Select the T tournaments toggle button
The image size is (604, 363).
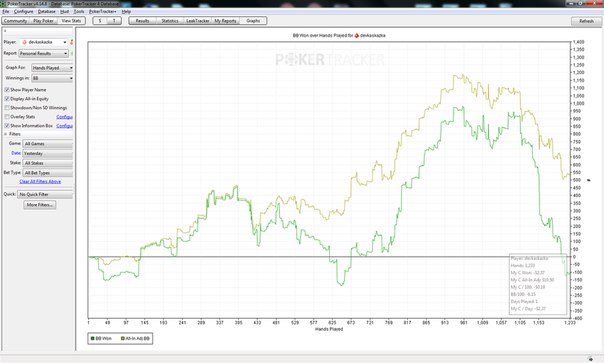point(114,21)
